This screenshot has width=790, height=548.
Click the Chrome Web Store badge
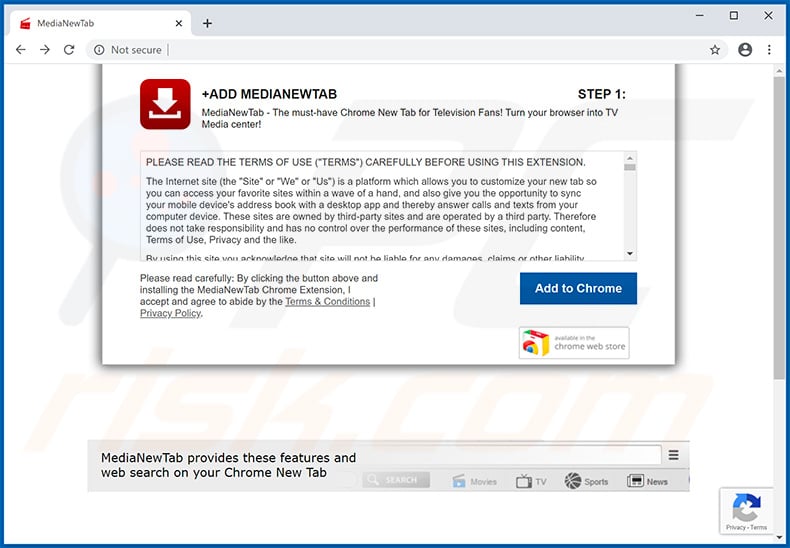(x=574, y=343)
